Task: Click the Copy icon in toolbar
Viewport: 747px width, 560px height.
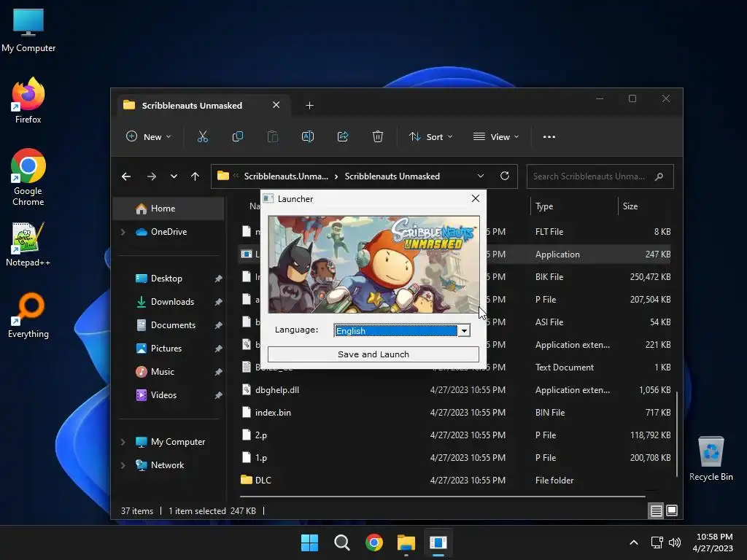Action: pyautogui.click(x=238, y=136)
